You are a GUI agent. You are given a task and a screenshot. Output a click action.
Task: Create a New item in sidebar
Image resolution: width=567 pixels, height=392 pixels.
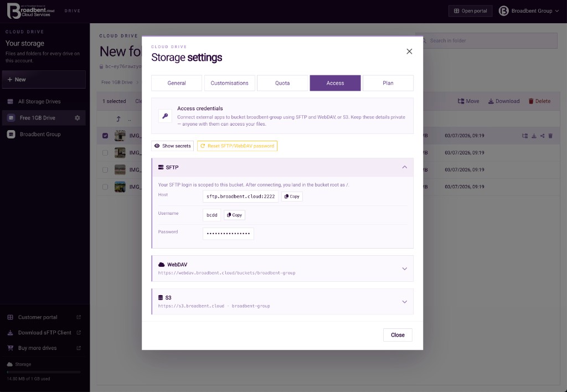click(44, 80)
